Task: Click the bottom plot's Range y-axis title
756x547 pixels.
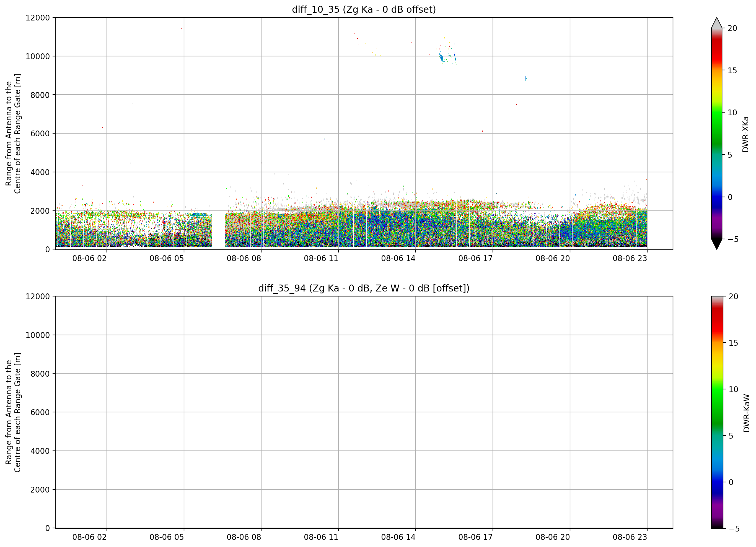Action: coord(13,412)
